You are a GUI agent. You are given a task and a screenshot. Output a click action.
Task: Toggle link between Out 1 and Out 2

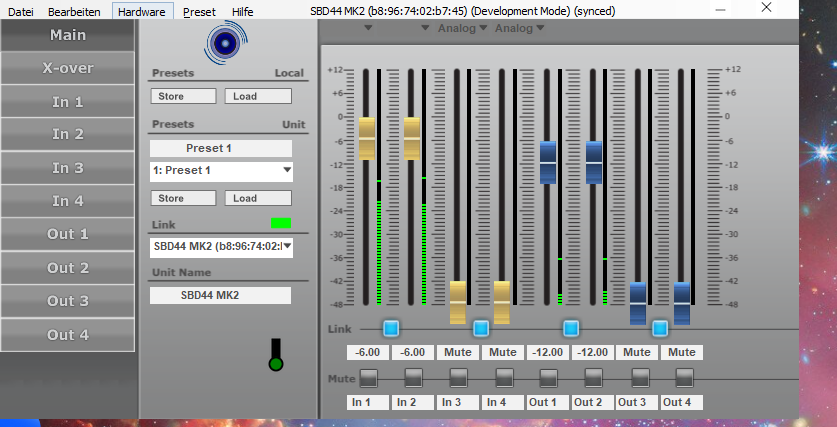571,328
